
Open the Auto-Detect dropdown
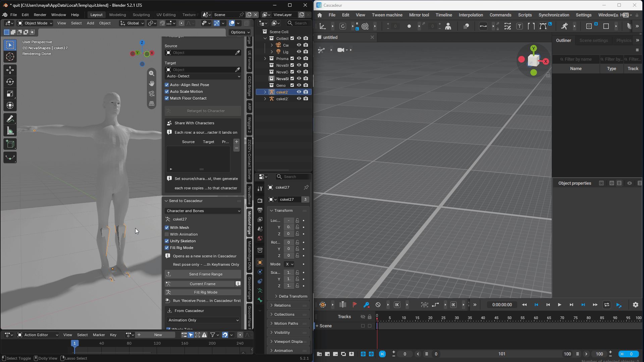pyautogui.click(x=203, y=76)
